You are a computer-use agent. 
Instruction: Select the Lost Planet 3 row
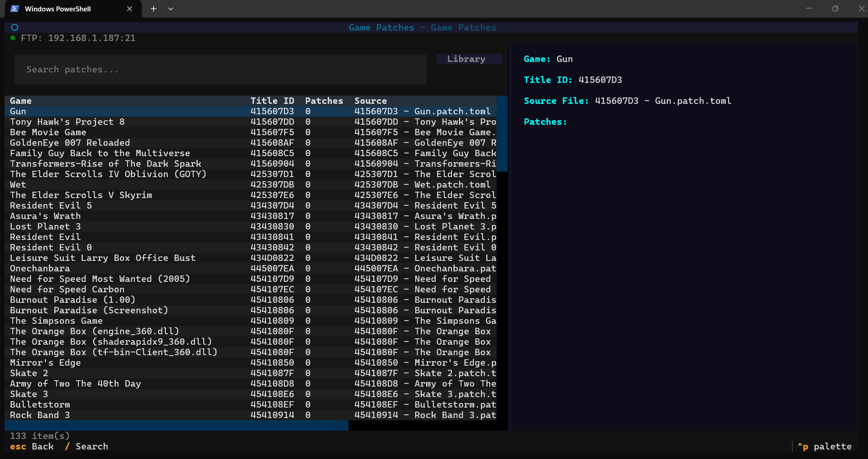pyautogui.click(x=251, y=226)
